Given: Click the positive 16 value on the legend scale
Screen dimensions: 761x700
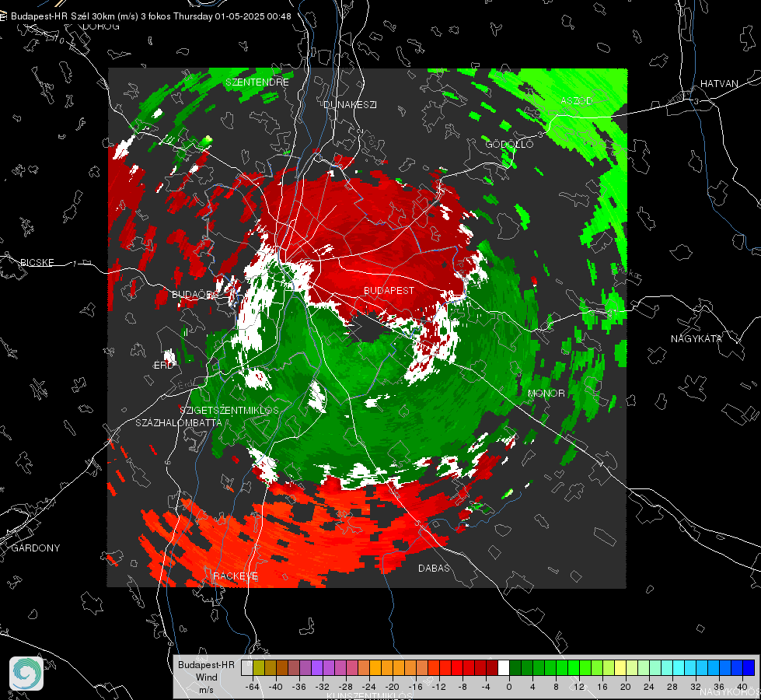Looking at the screenshot, I should click(602, 687).
